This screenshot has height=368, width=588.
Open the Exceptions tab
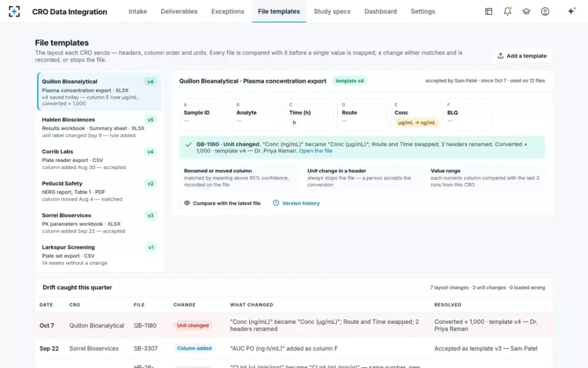tap(228, 11)
